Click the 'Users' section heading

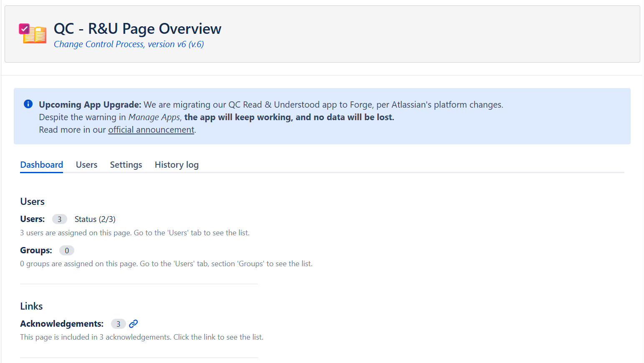pyautogui.click(x=33, y=202)
